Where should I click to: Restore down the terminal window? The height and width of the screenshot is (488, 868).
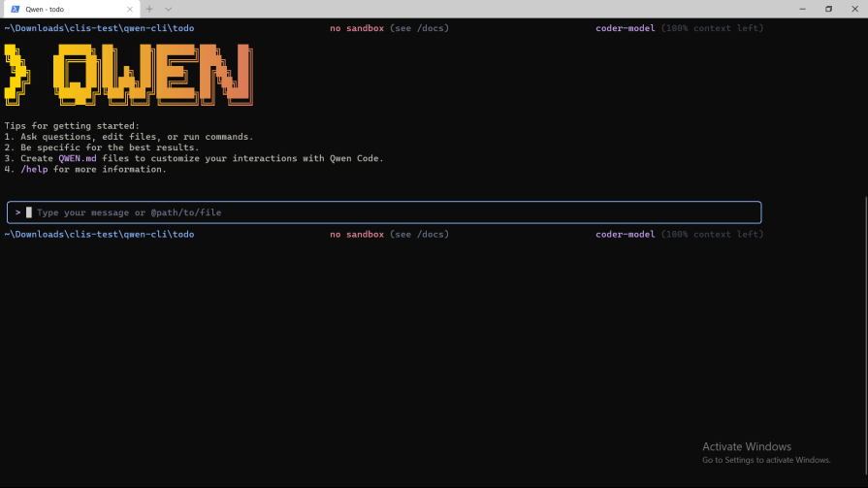pos(828,9)
